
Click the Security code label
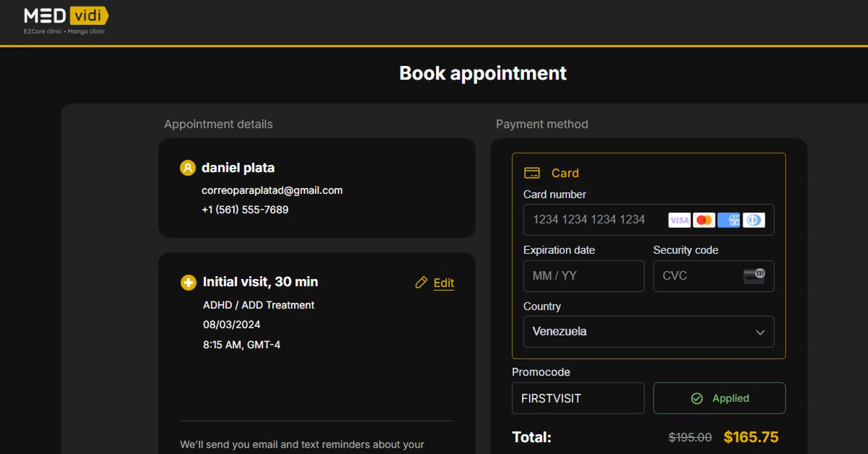tap(686, 250)
